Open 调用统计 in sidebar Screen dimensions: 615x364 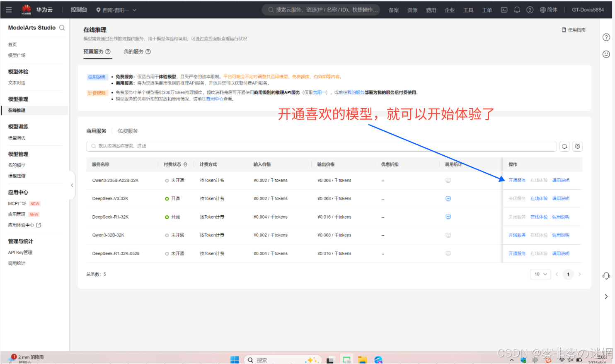click(x=17, y=263)
